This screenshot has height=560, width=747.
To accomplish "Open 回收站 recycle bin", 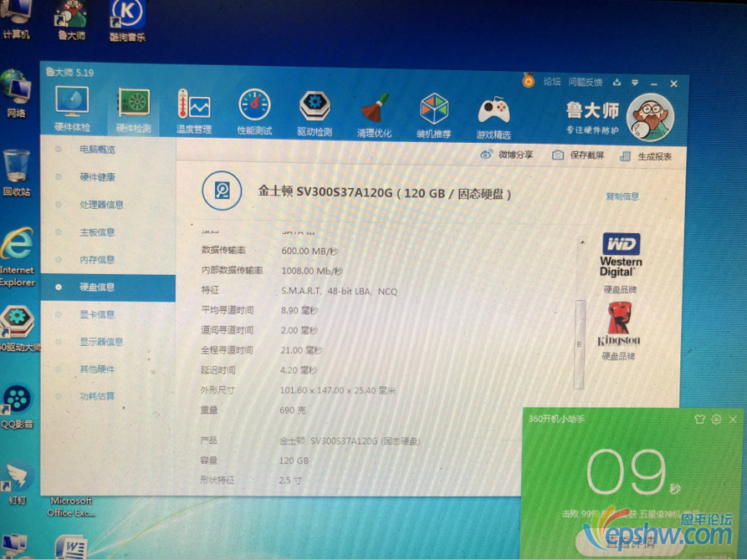I will pos(16,172).
